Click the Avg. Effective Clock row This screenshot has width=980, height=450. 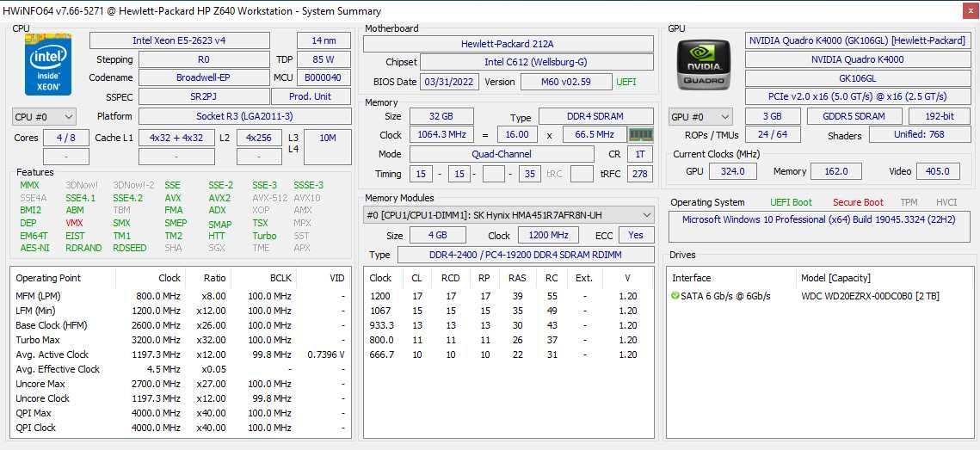click(x=181, y=369)
